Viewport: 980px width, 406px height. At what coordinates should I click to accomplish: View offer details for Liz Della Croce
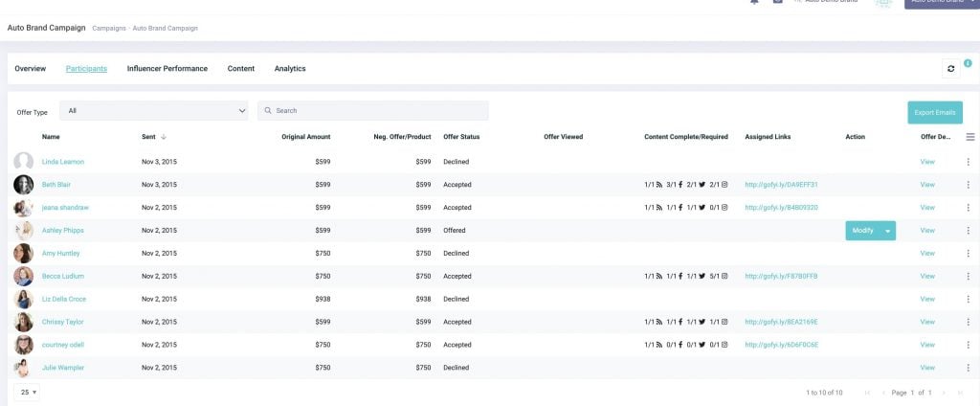tap(927, 299)
